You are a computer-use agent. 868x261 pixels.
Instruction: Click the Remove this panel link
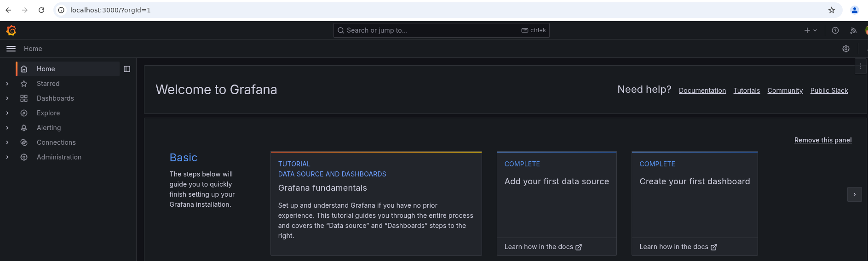pos(823,140)
